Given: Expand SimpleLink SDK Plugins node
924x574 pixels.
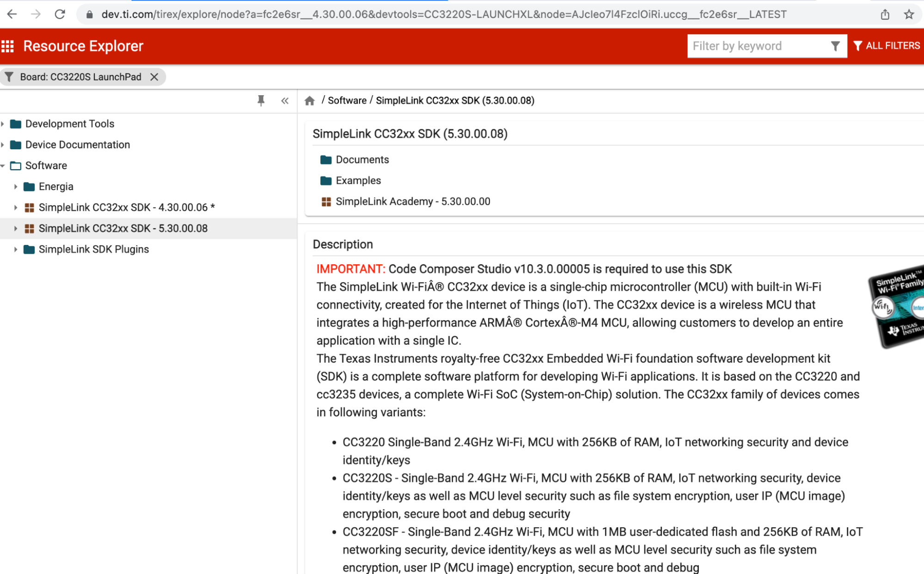Looking at the screenshot, I should tap(16, 250).
